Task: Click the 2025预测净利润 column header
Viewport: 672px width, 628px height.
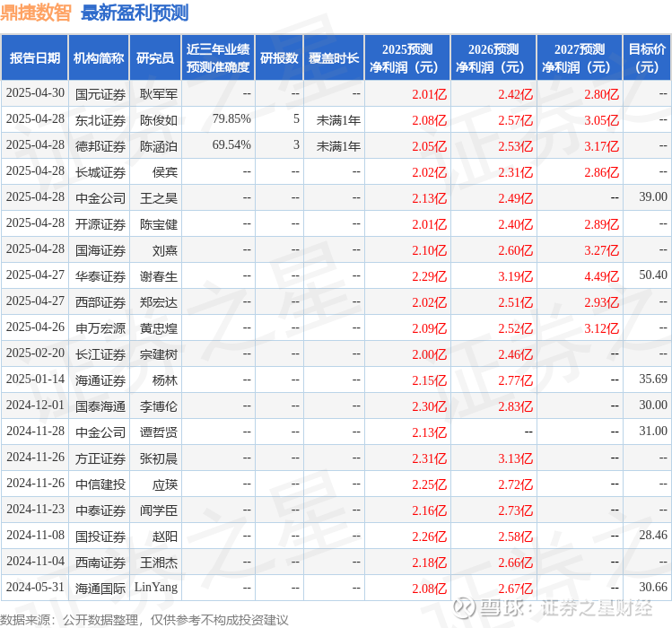Action: (x=407, y=58)
